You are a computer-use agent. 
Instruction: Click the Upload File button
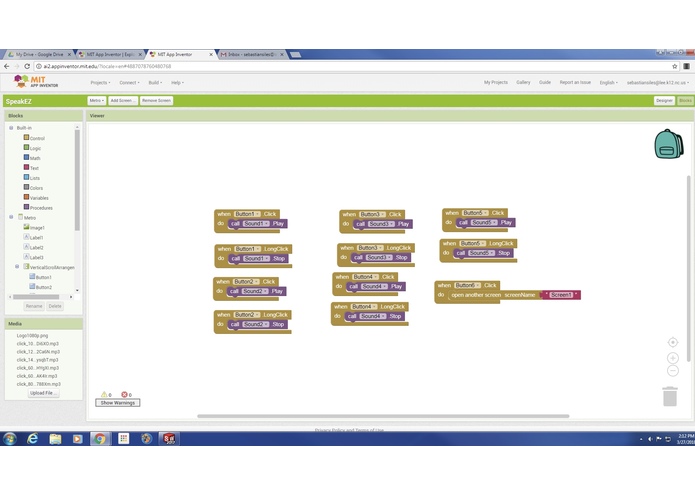click(43, 393)
